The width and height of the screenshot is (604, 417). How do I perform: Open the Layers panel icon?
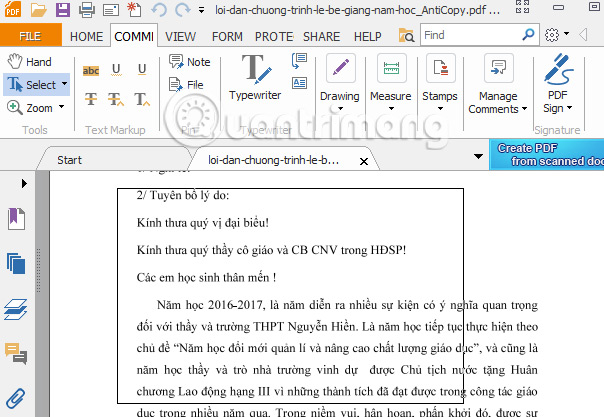pos(15,310)
